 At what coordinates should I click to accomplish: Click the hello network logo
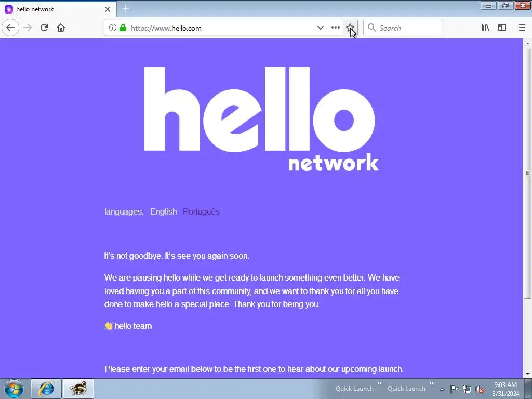tap(262, 119)
